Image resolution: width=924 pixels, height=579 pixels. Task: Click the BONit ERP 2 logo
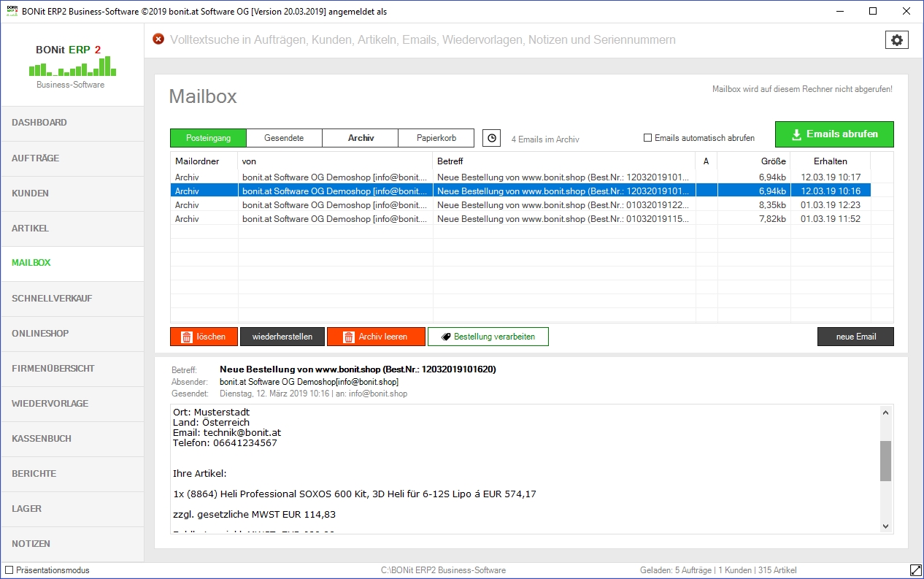(x=71, y=65)
